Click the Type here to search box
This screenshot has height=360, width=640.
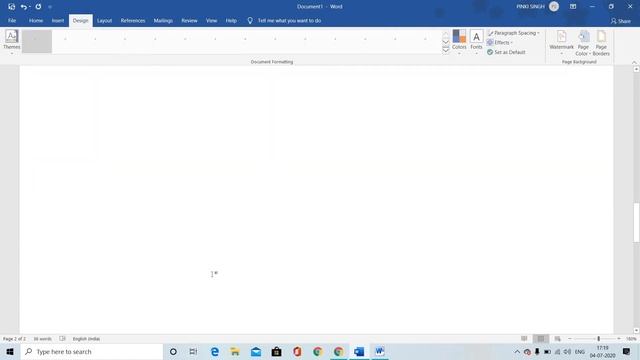tap(92, 351)
